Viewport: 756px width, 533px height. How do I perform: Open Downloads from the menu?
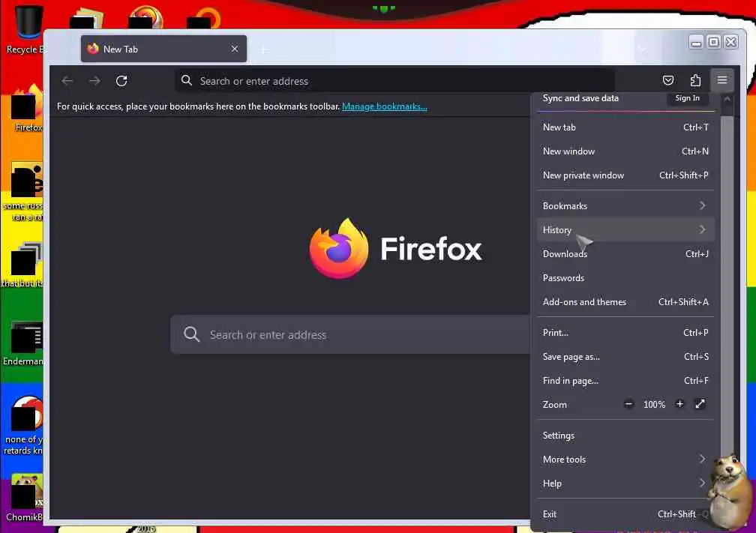coord(625,254)
